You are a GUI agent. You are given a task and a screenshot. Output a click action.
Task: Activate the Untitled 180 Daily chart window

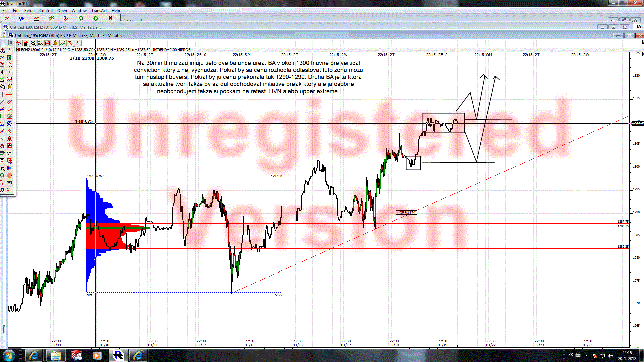pos(55,27)
